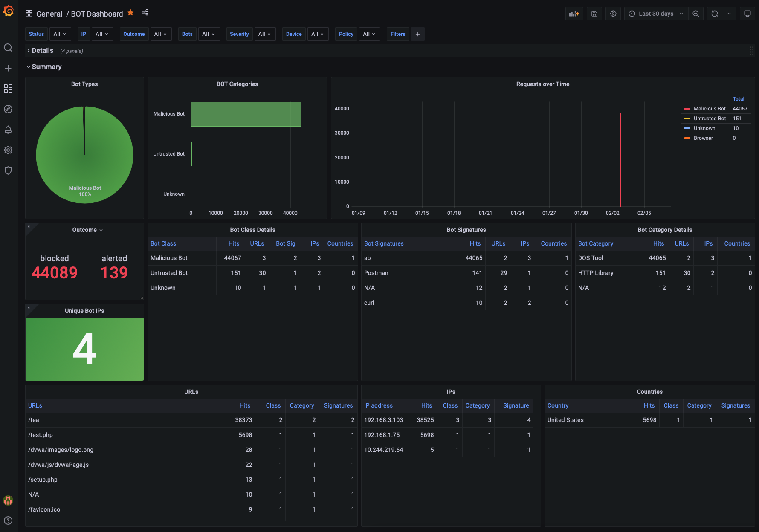Viewport: 759px width, 532px height.
Task: Toggle the favorite star for BOT Dashboard
Action: tap(130, 13)
